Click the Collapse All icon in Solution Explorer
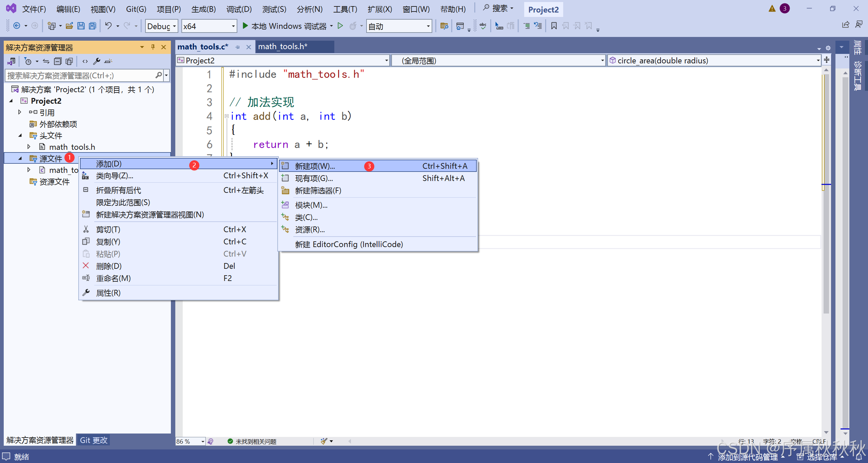The width and height of the screenshot is (868, 463). (x=58, y=61)
